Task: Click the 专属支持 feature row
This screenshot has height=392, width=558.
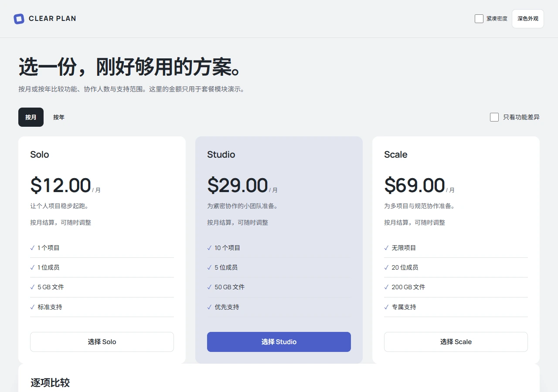Action: [x=456, y=307]
